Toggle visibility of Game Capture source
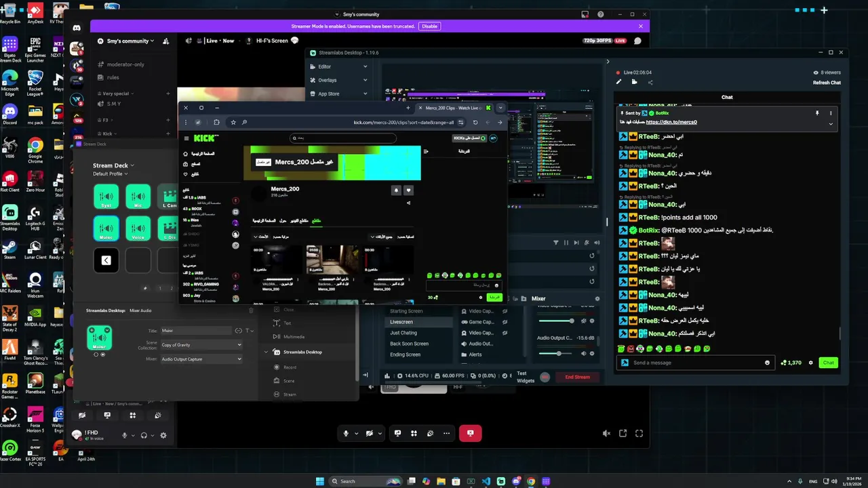The height and width of the screenshot is (488, 868). [x=505, y=322]
